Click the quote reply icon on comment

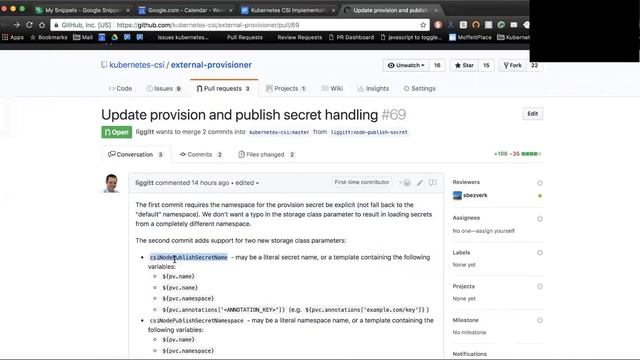(x=433, y=182)
